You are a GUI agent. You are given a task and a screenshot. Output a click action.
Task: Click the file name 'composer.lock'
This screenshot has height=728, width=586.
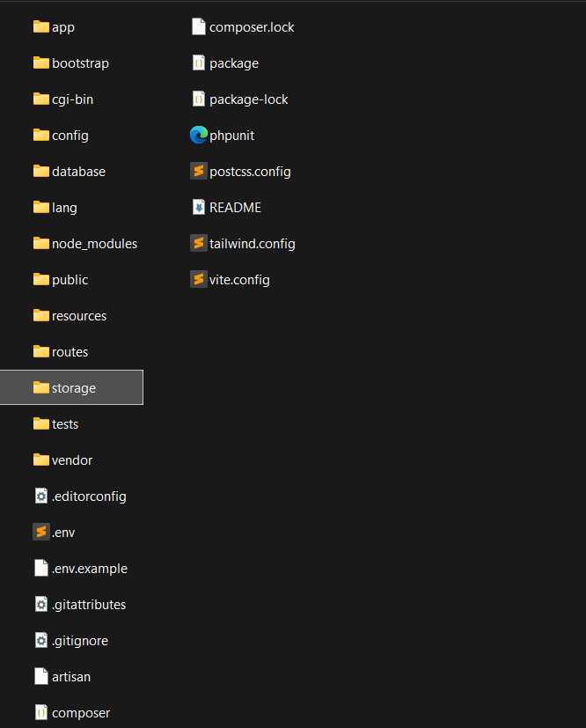pos(252,27)
